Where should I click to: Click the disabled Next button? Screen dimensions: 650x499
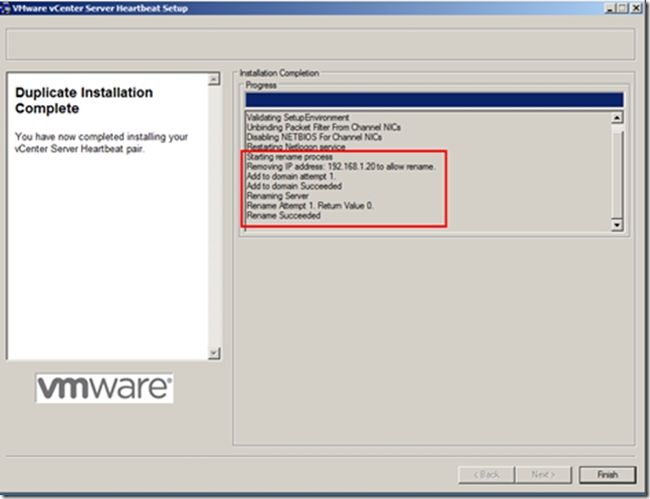coord(543,475)
